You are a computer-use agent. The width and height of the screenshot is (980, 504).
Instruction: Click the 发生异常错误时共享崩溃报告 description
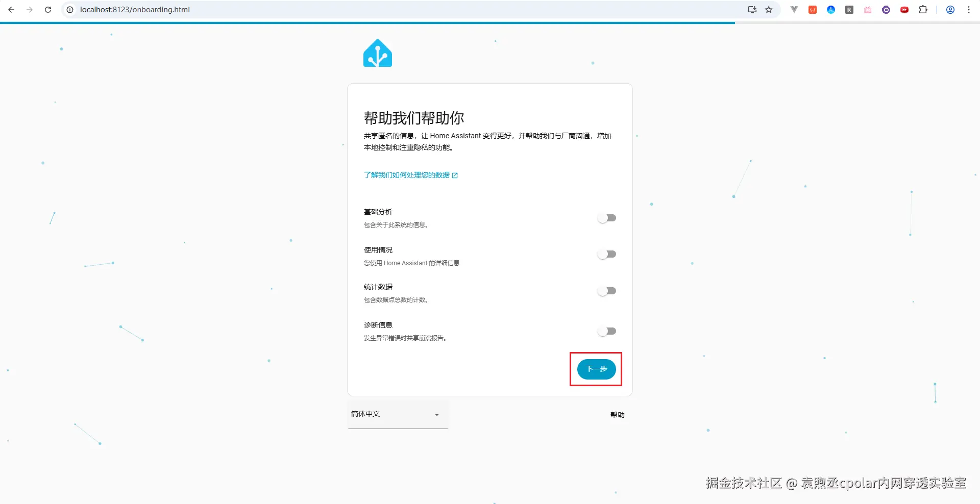(x=405, y=338)
